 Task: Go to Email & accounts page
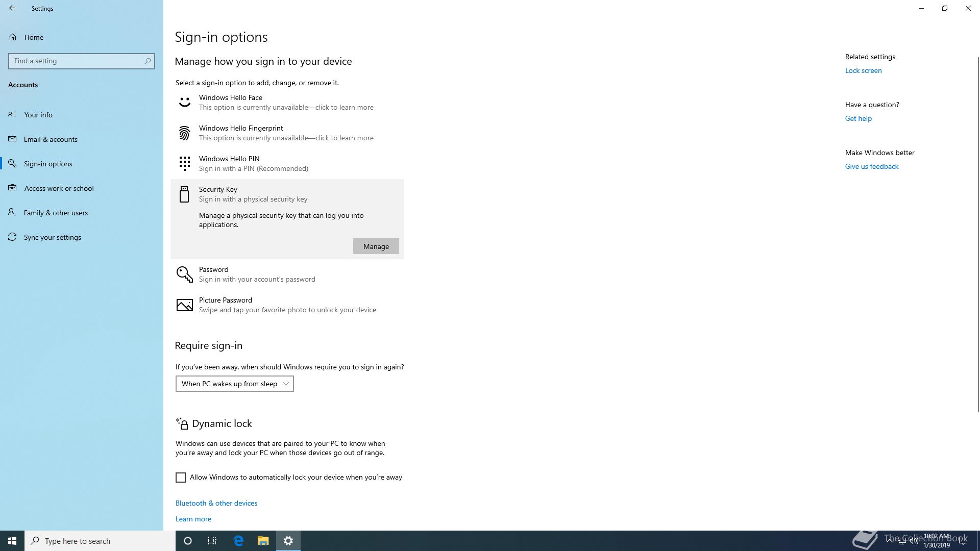(82, 139)
